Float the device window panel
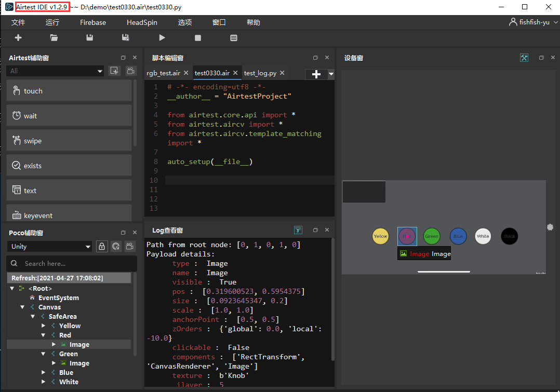Screen dimensions: 560x392 (541, 58)
